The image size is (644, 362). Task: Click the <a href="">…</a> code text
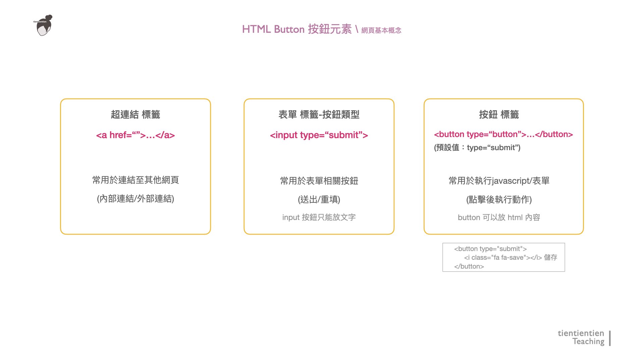[135, 135]
